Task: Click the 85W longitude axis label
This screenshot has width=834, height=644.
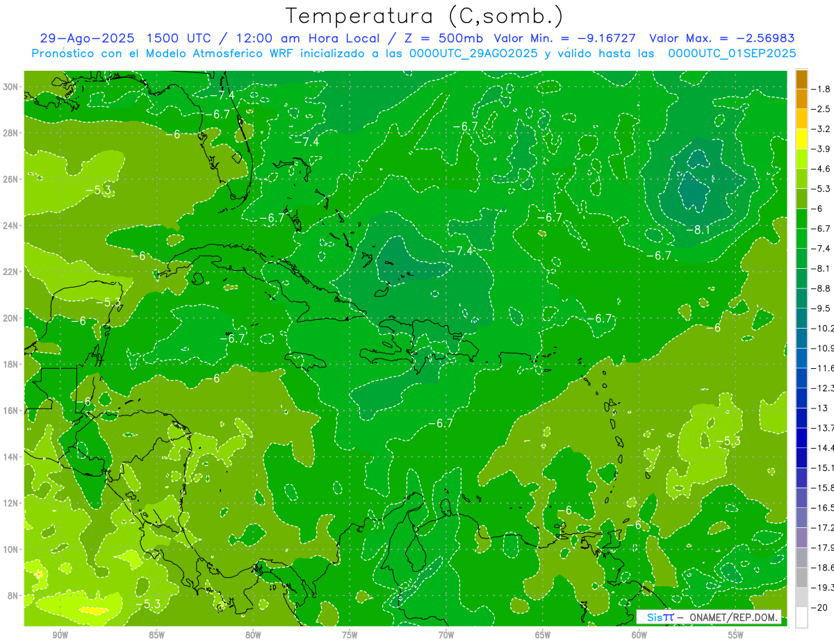Action: point(156,634)
